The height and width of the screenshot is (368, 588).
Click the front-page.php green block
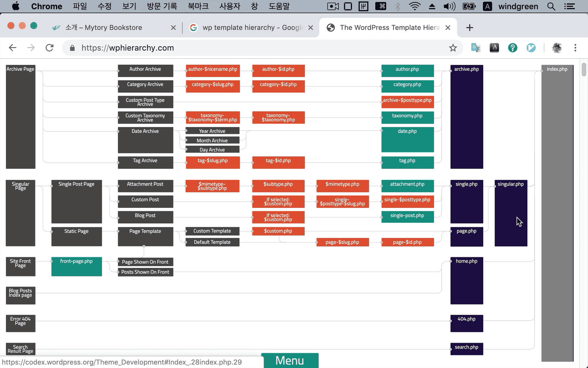point(77,266)
